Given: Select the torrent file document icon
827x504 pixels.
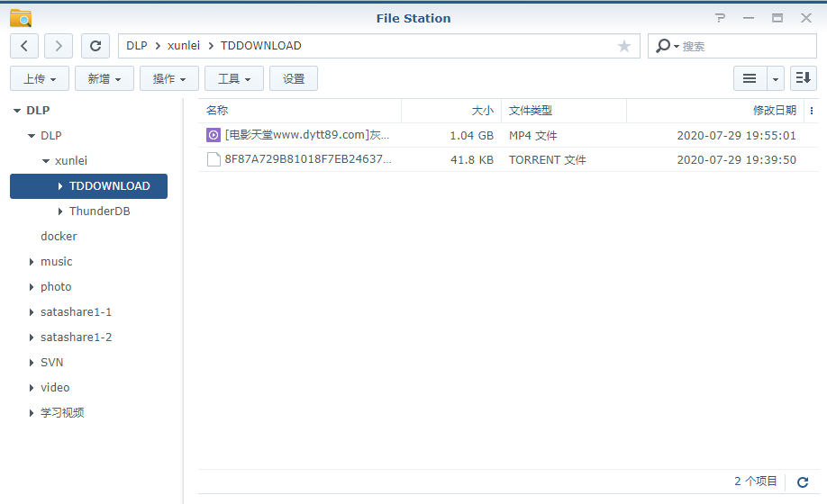Looking at the screenshot, I should click(214, 159).
